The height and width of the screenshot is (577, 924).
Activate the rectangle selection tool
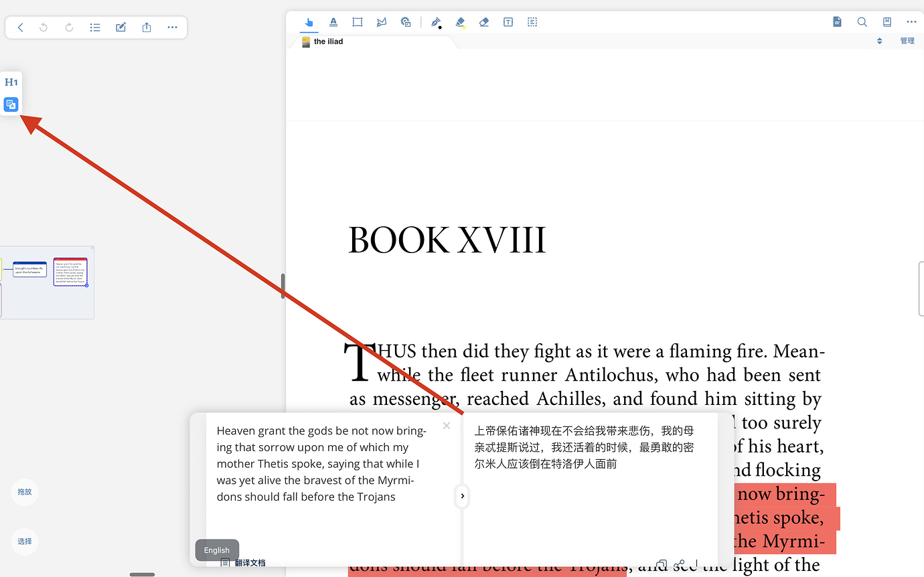[358, 22]
